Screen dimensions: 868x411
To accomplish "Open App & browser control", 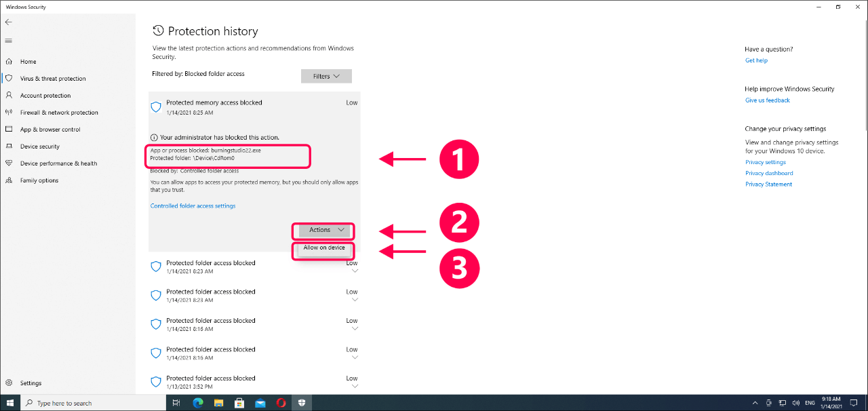I will [50, 130].
